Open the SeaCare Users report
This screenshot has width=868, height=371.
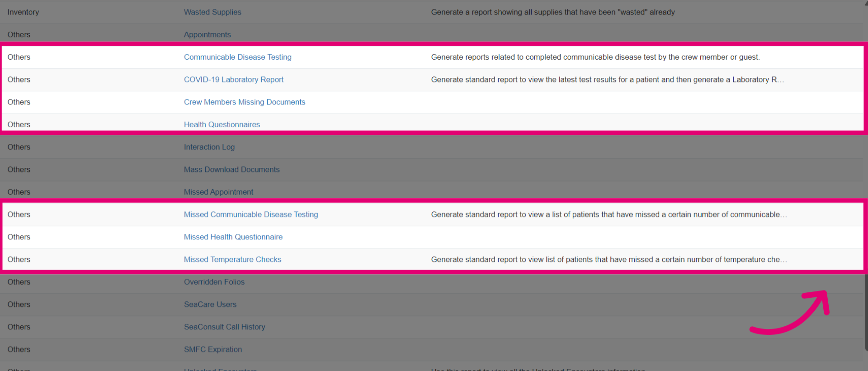pos(210,304)
